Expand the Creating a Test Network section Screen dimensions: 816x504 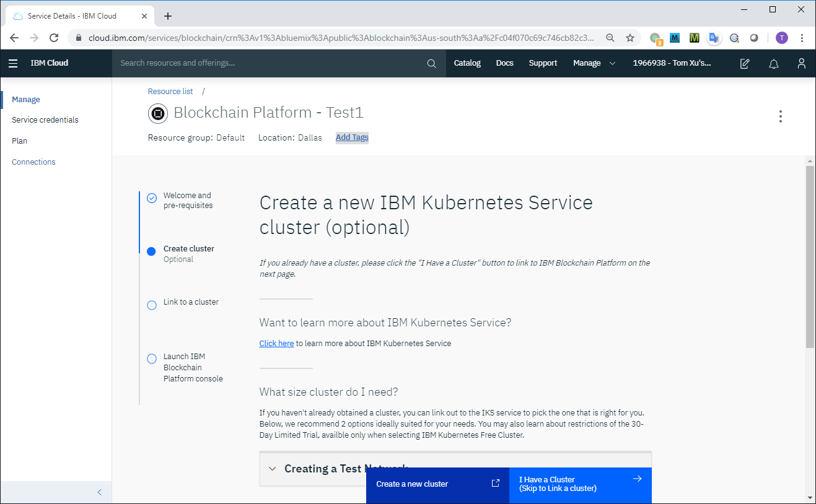pyautogui.click(x=455, y=469)
